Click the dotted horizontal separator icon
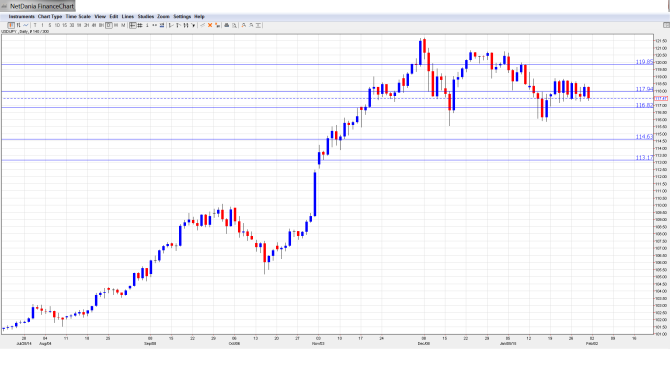 (154, 26)
